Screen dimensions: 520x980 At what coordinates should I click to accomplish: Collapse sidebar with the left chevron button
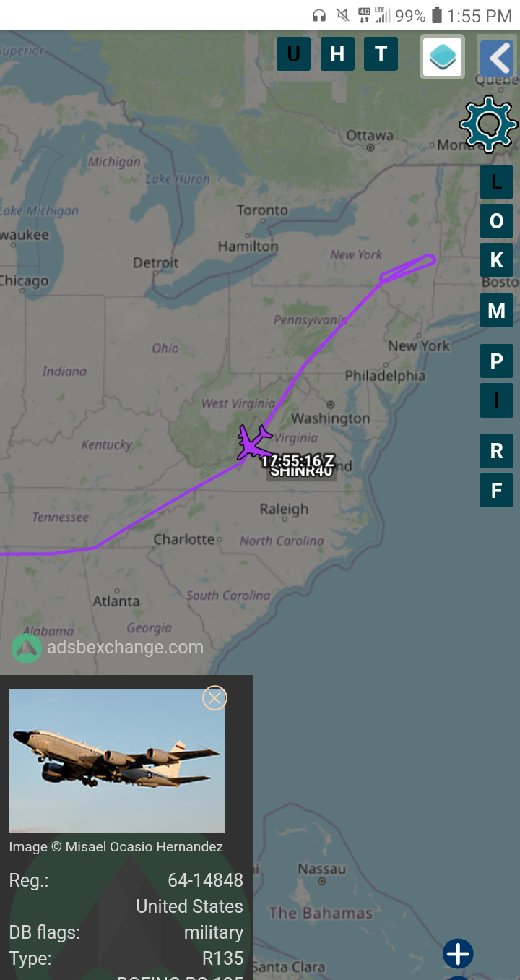tap(498, 57)
